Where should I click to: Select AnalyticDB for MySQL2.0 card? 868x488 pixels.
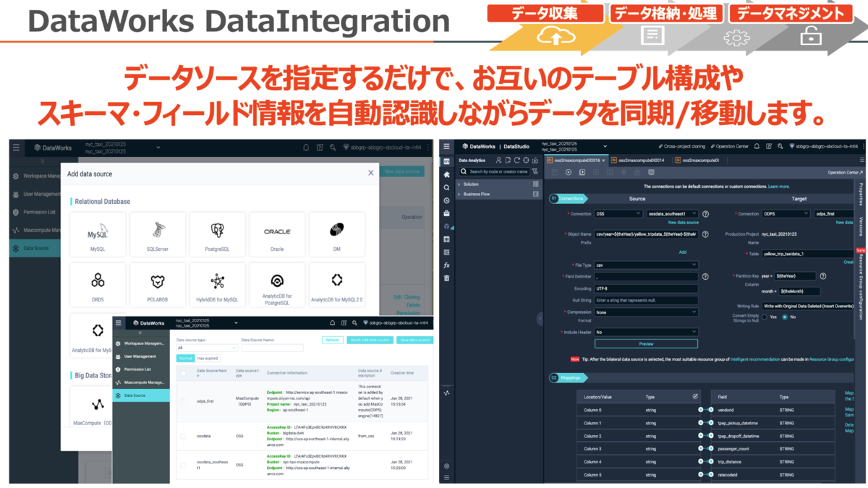[336, 286]
